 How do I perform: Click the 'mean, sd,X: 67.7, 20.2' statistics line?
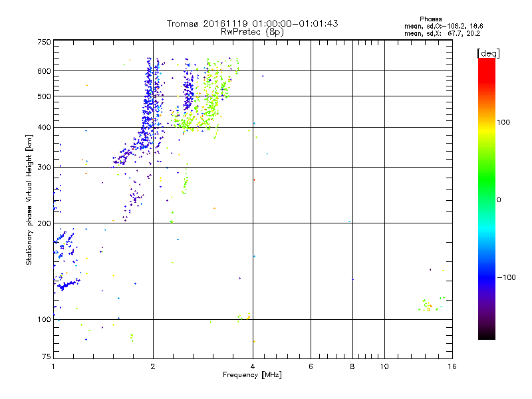point(442,33)
